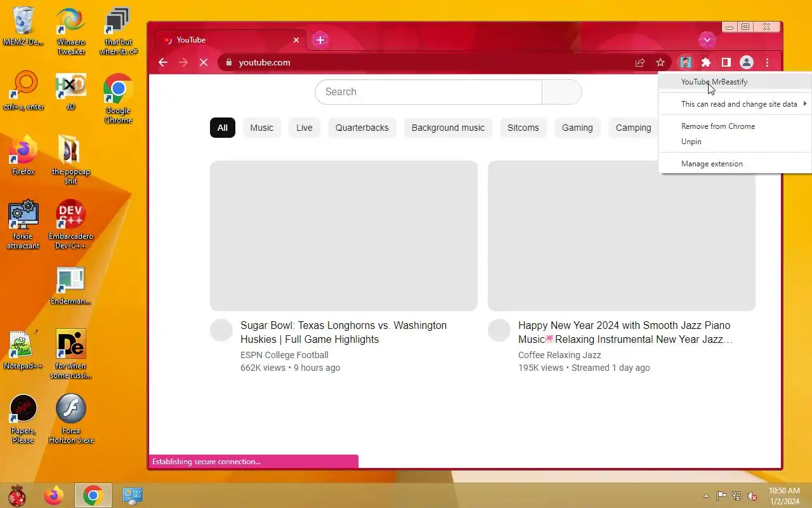Open Forza Horizon 3.exe Flash icon
812x508 pixels.
point(71,409)
